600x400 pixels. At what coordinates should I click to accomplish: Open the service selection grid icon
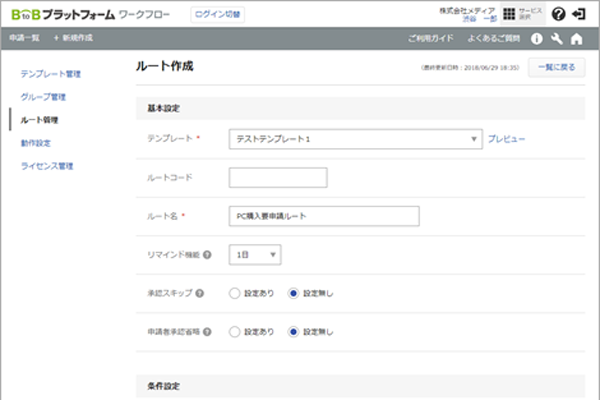pyautogui.click(x=509, y=15)
